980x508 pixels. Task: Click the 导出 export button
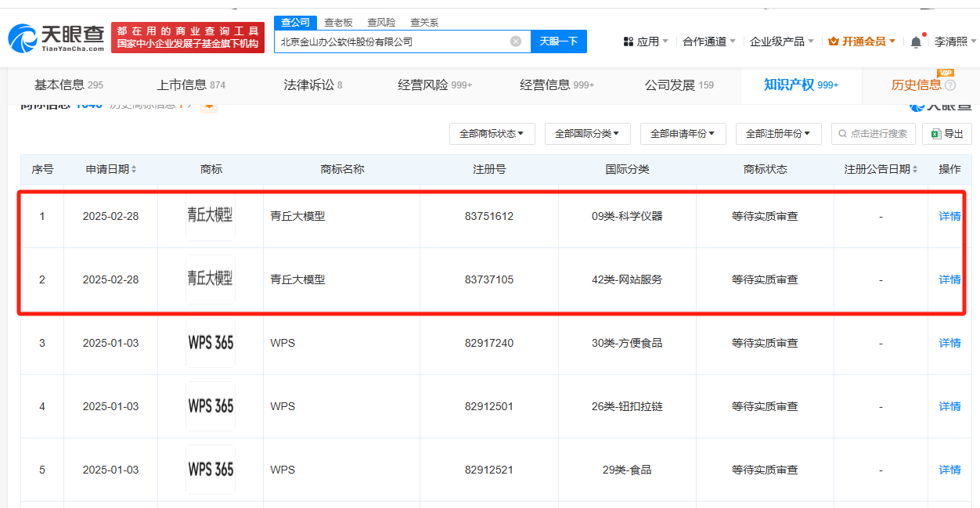point(947,134)
